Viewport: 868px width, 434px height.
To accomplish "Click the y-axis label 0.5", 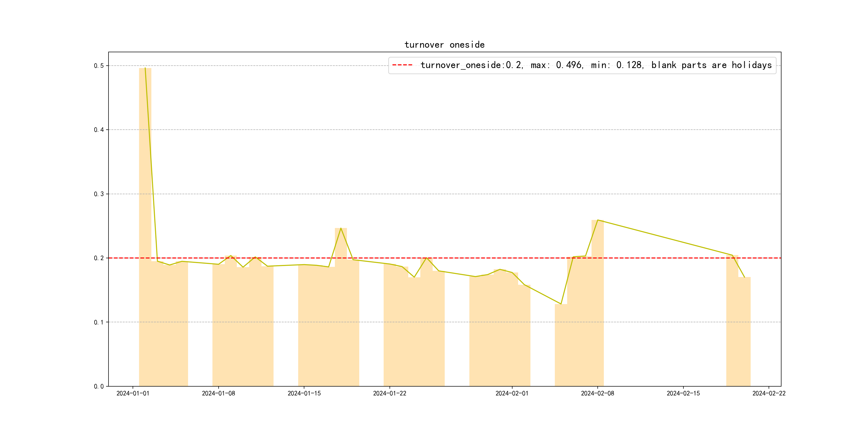I will 99,66.
